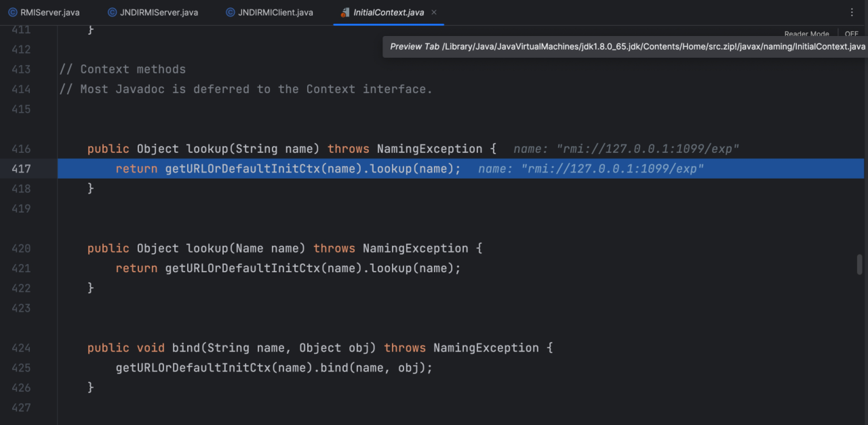Toggle Reader Mode off label

[851, 33]
